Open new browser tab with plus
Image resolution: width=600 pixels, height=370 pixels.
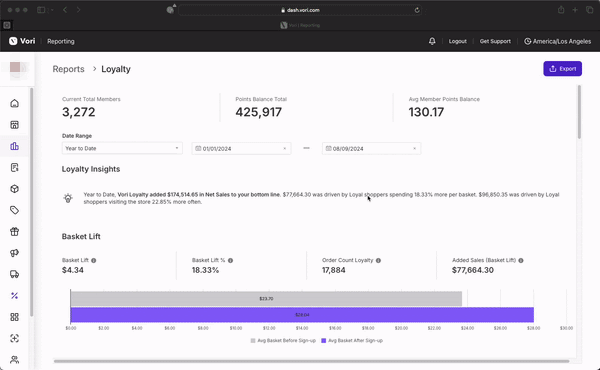coord(575,10)
